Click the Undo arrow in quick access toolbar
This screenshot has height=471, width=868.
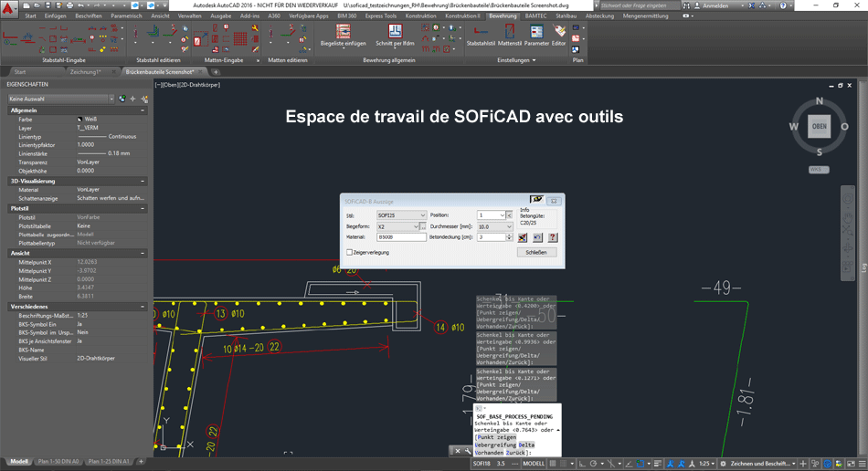coord(80,5)
